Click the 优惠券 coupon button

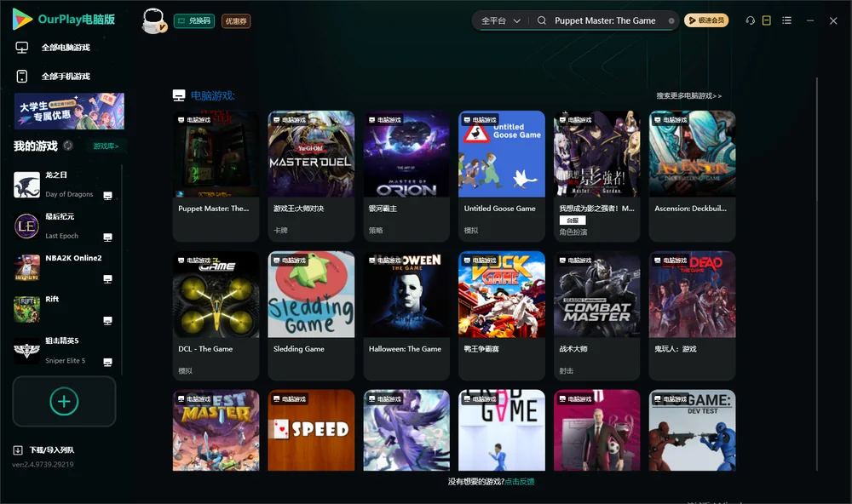coord(236,20)
